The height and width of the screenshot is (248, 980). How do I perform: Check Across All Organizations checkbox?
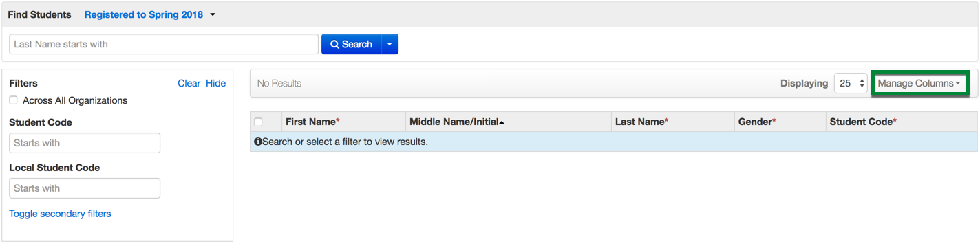(x=13, y=100)
